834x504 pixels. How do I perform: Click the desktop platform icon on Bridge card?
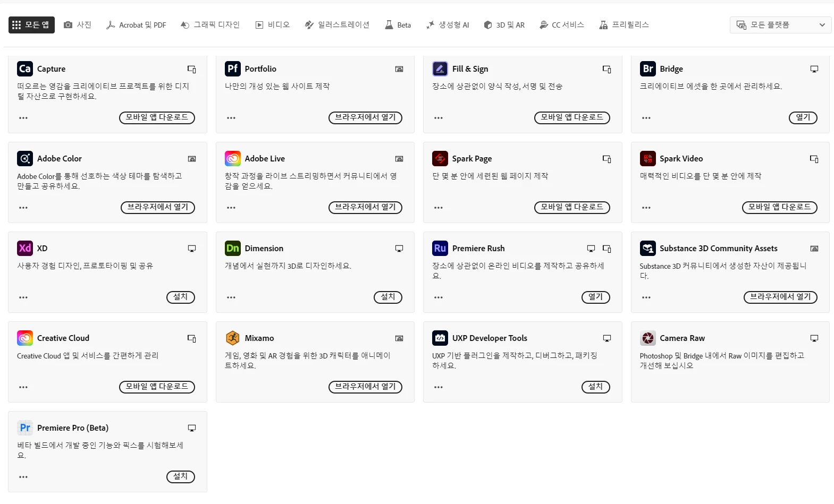click(814, 69)
